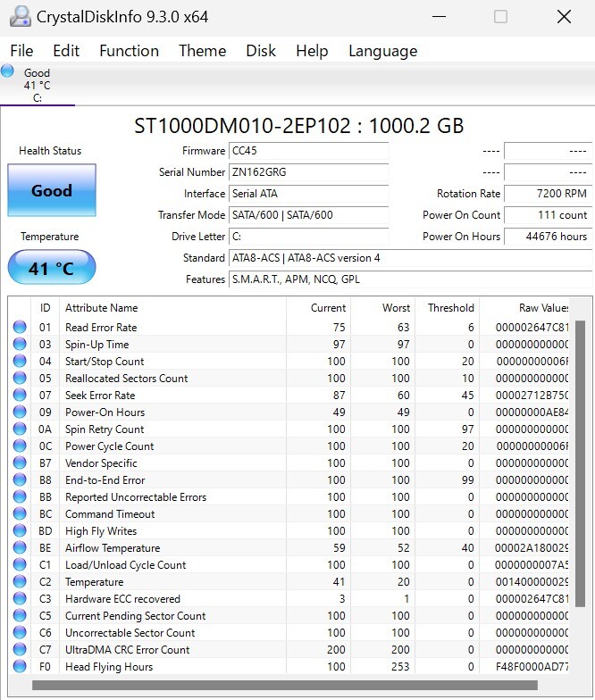
Task: Click the empty top-right info field
Action: click(549, 151)
